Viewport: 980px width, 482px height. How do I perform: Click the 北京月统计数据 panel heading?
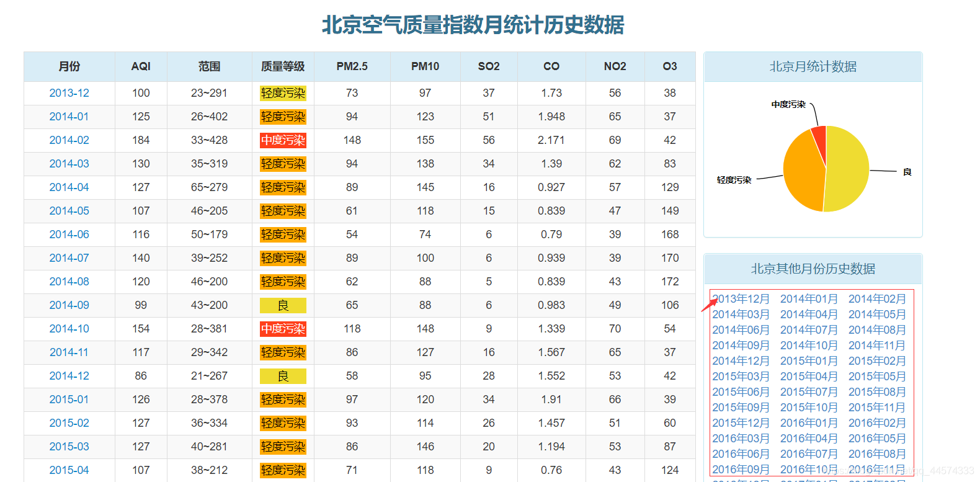(813, 67)
